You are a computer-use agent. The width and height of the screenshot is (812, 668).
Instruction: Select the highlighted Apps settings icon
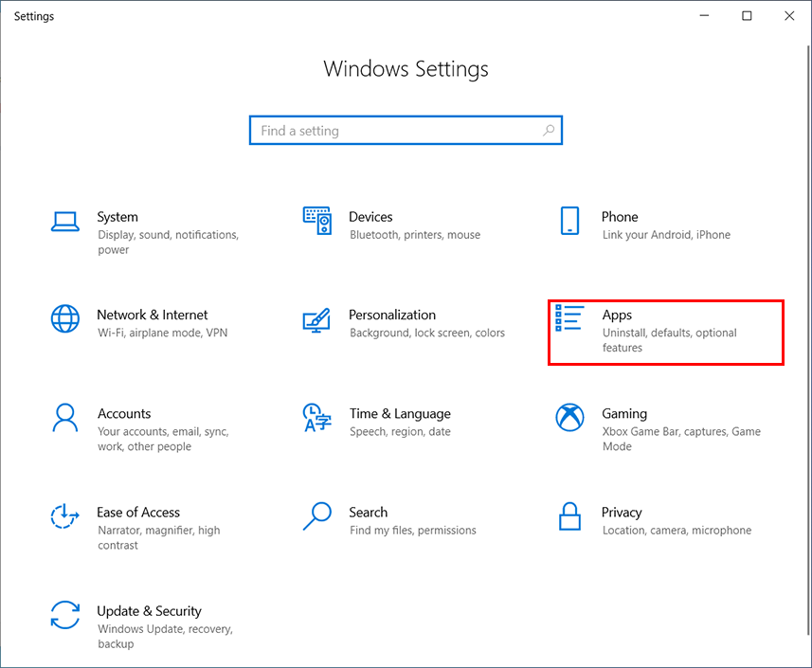tap(569, 318)
